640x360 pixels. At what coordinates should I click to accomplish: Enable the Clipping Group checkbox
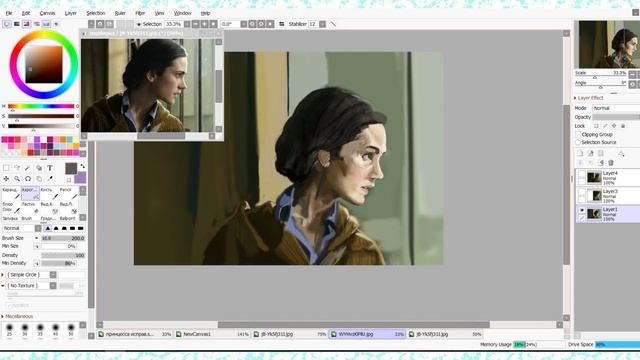pos(578,134)
